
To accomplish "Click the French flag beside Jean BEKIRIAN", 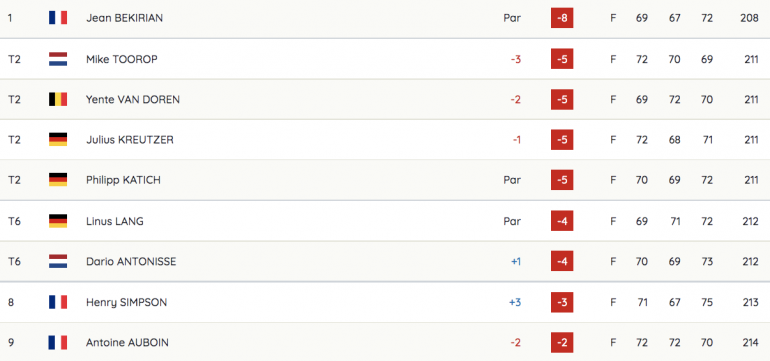I will point(58,18).
